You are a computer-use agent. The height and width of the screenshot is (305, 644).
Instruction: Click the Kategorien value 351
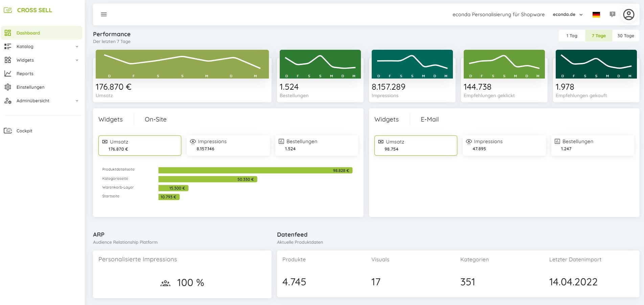pos(468,282)
